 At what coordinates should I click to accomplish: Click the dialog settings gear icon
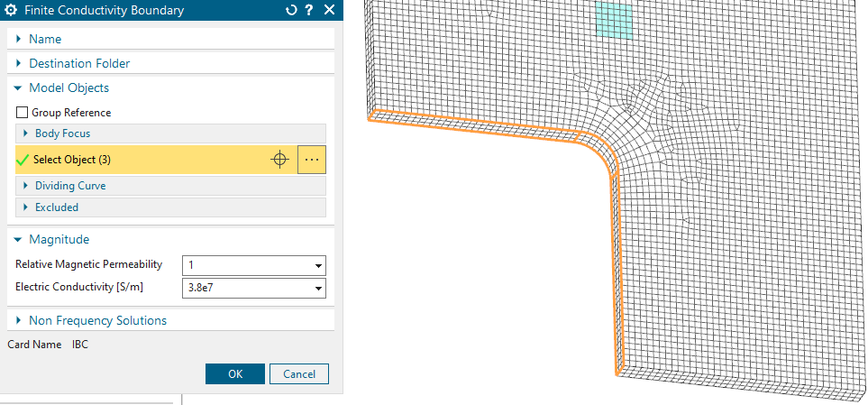12,11
